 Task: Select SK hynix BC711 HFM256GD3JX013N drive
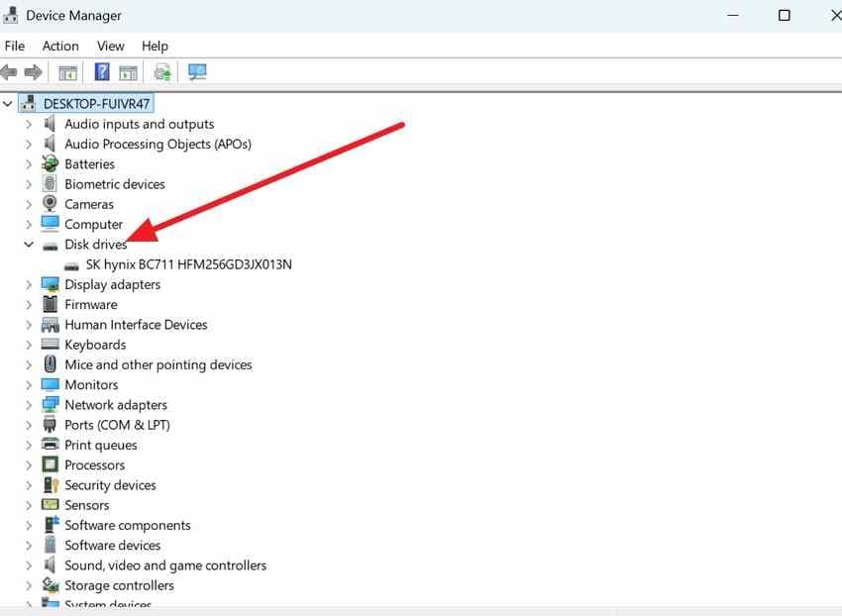click(x=189, y=264)
